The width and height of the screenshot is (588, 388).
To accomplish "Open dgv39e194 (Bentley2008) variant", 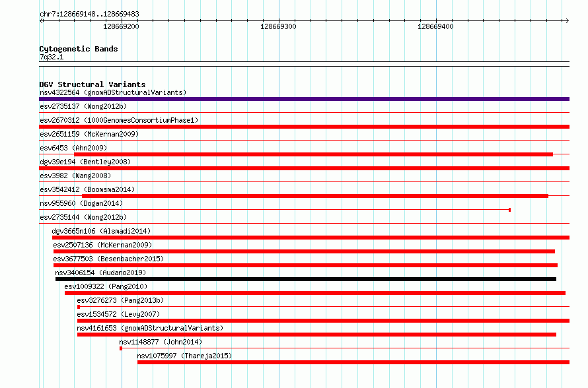I will [85, 162].
